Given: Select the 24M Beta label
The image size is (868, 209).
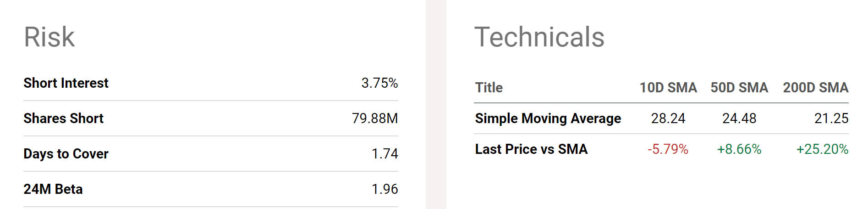Looking at the screenshot, I should tap(53, 189).
